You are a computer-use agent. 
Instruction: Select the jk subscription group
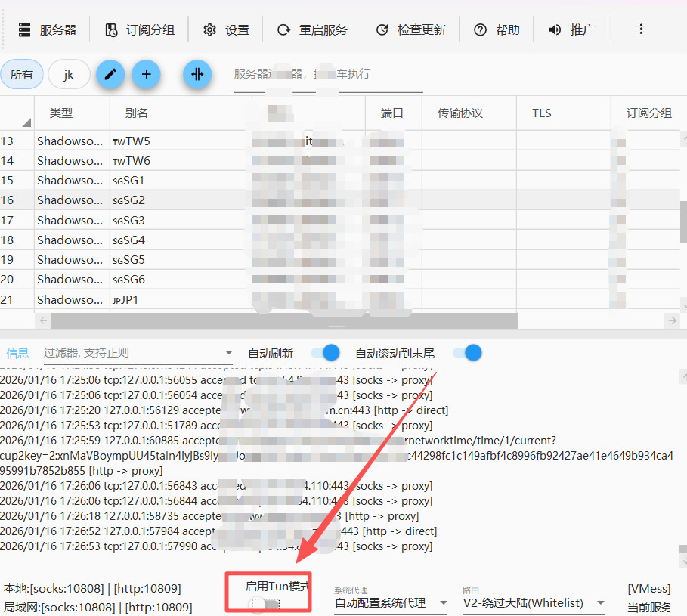(69, 74)
